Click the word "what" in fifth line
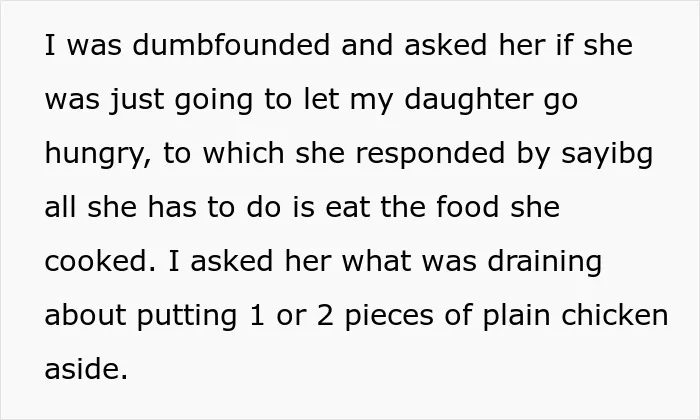 tap(377, 261)
